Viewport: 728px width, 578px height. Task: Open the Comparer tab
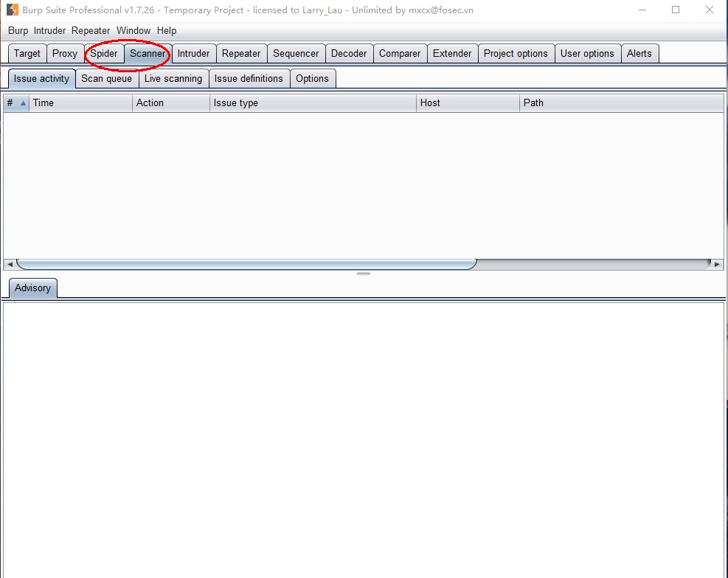[399, 53]
